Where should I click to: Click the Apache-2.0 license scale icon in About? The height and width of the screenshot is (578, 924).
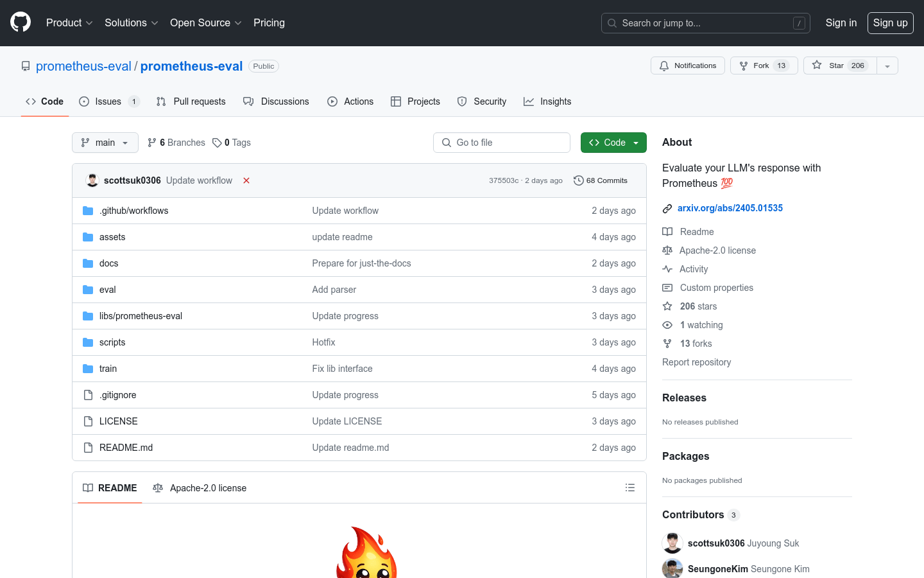pos(667,250)
